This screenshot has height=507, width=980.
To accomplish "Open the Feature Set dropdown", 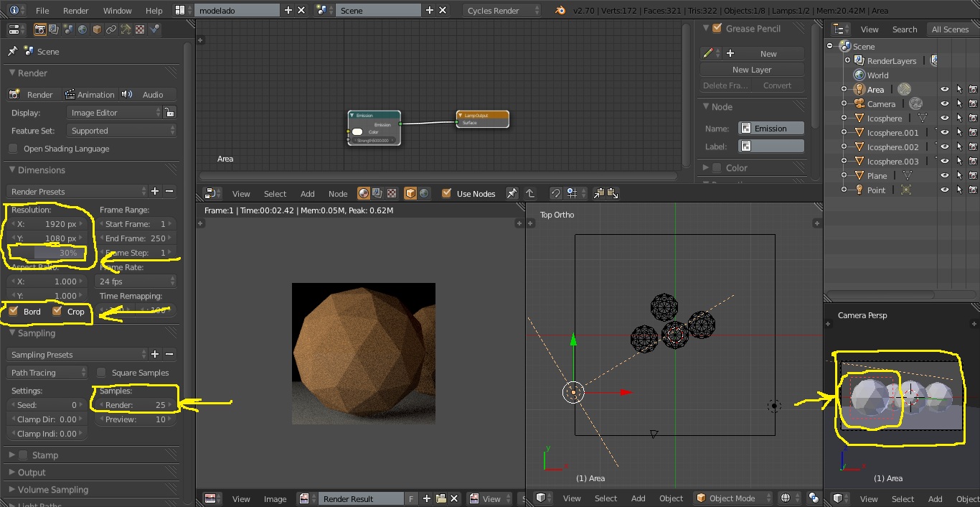I will 122,131.
